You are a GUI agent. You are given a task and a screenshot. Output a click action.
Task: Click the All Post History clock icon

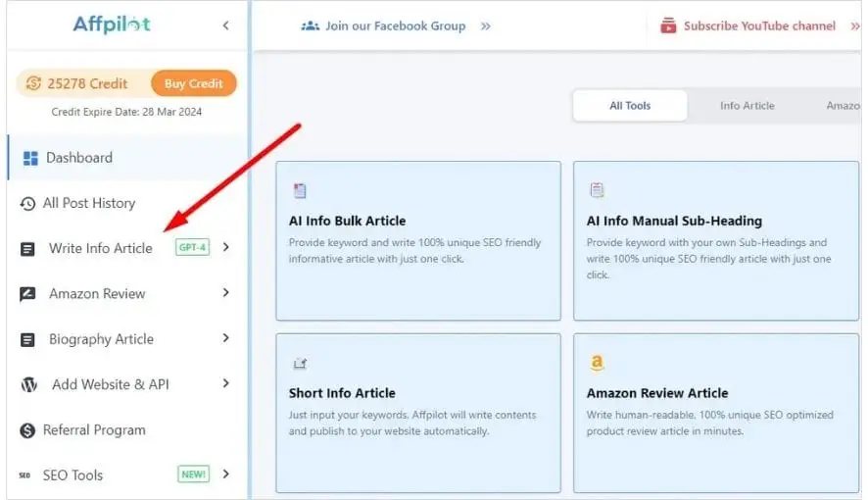27,204
